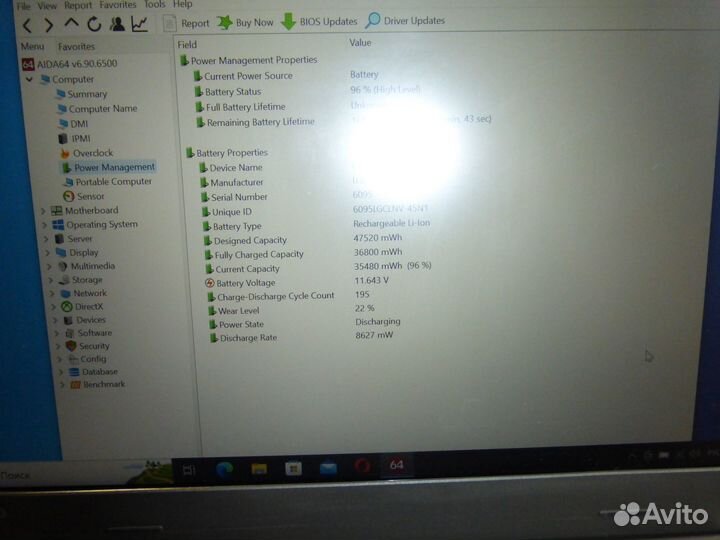Switch to the Menu tab in the sidebar
The image size is (720, 540).
pos(33,46)
